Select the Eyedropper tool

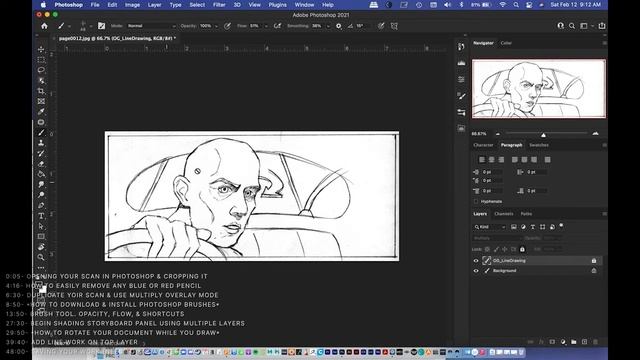tap(41, 111)
